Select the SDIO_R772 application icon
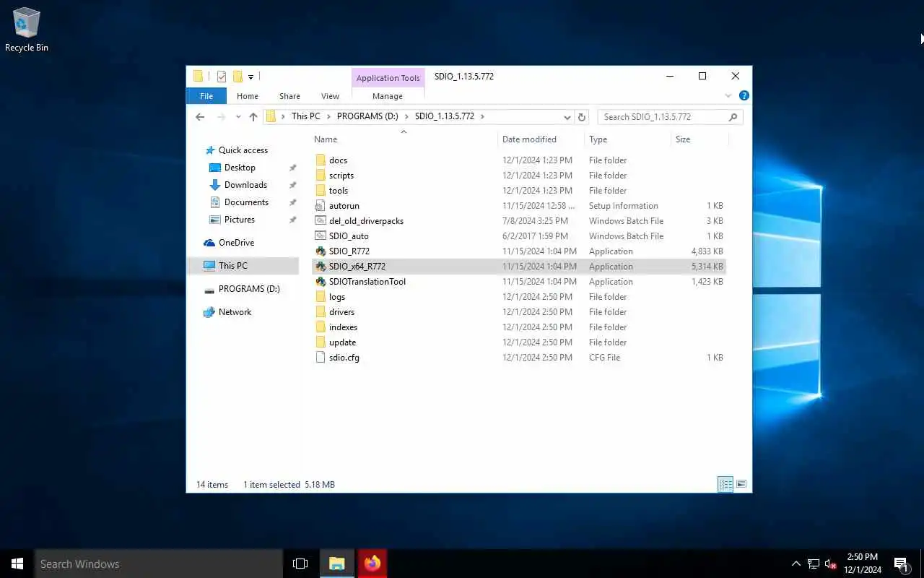The height and width of the screenshot is (578, 924). (x=321, y=251)
